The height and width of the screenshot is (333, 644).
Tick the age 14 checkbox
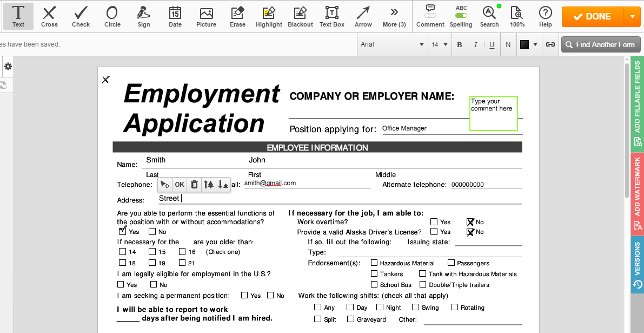coord(122,252)
